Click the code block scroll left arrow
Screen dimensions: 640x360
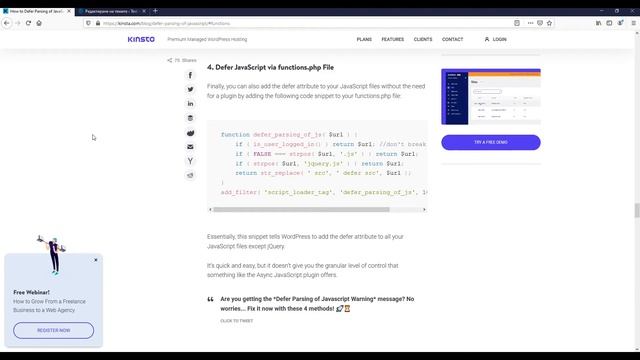[210, 209]
